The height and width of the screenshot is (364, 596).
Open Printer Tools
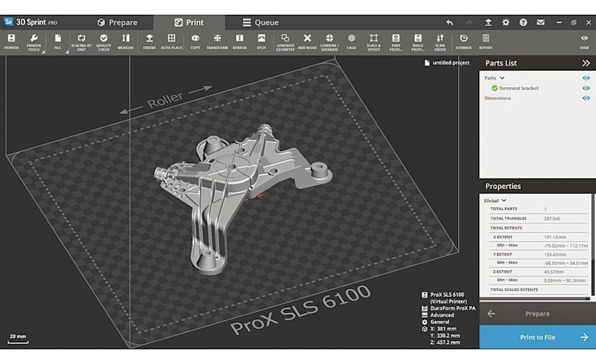click(x=34, y=42)
